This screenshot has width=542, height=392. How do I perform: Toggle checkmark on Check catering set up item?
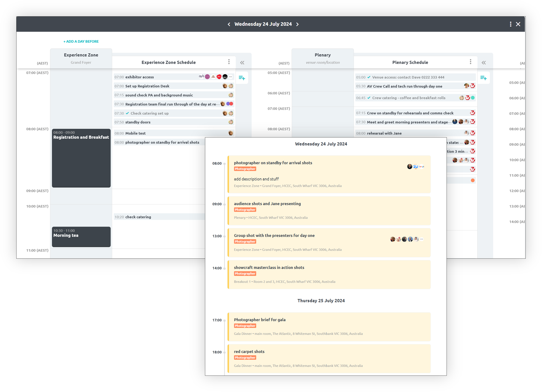pyautogui.click(x=128, y=113)
